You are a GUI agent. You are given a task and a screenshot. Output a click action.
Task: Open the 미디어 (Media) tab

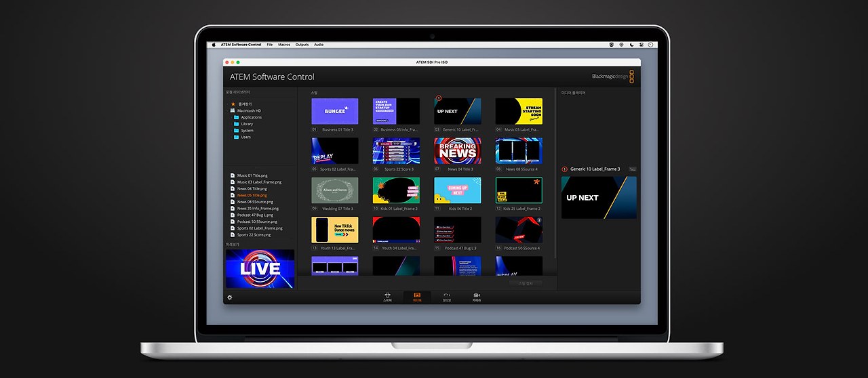click(417, 297)
